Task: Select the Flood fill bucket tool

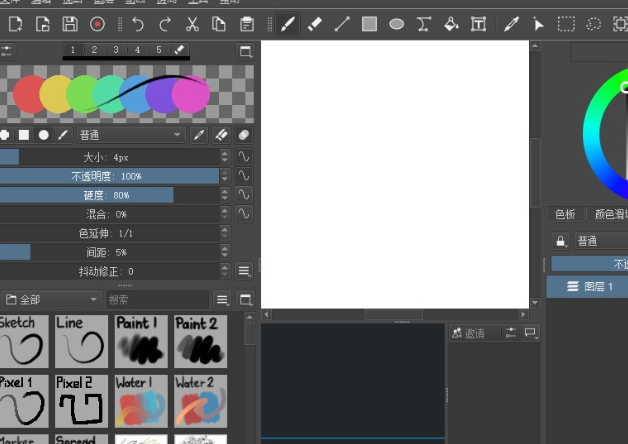Action: (x=451, y=24)
